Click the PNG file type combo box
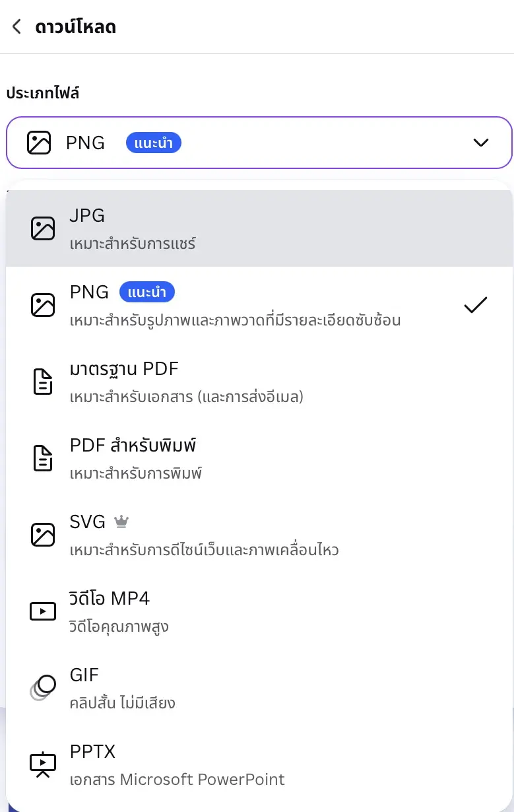This screenshot has height=812, width=514. [x=259, y=143]
